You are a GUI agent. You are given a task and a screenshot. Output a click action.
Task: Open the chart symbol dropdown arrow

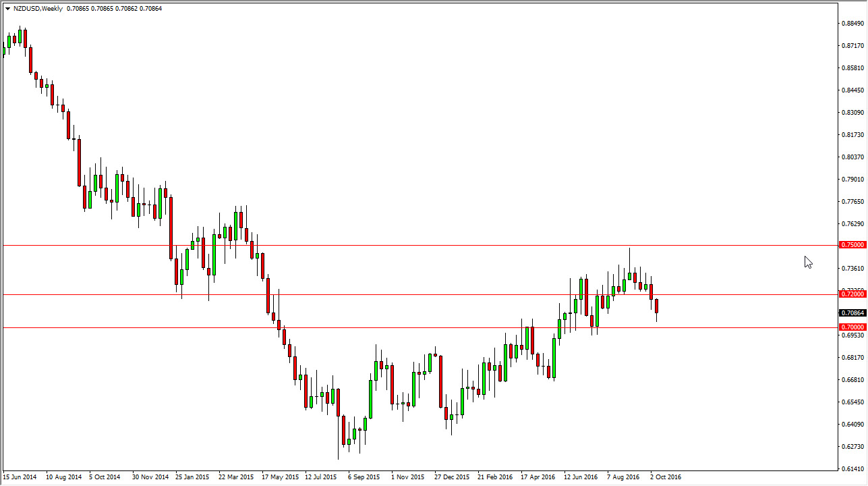7,8
